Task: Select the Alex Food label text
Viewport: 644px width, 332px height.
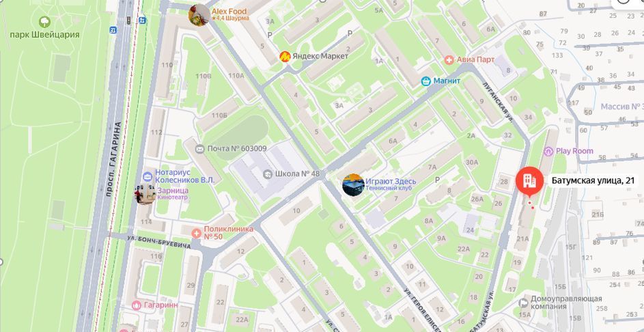Action: pyautogui.click(x=229, y=12)
